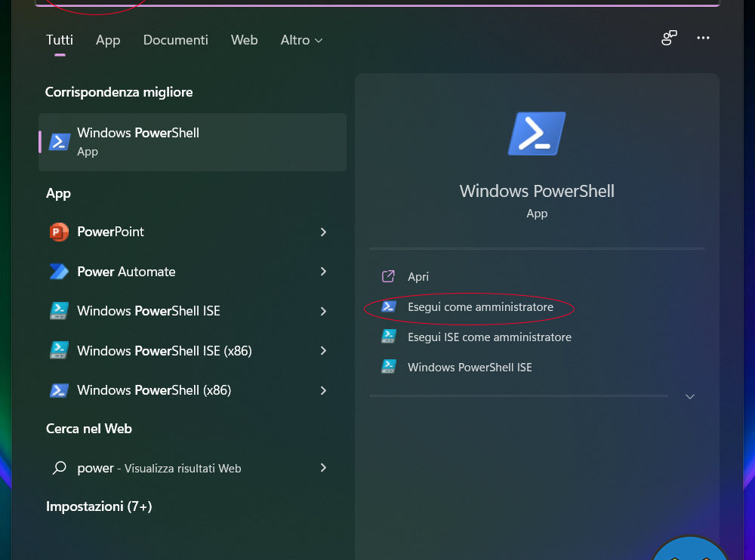Choose Esegui come amministratore
The width and height of the screenshot is (755, 560).
click(480, 306)
